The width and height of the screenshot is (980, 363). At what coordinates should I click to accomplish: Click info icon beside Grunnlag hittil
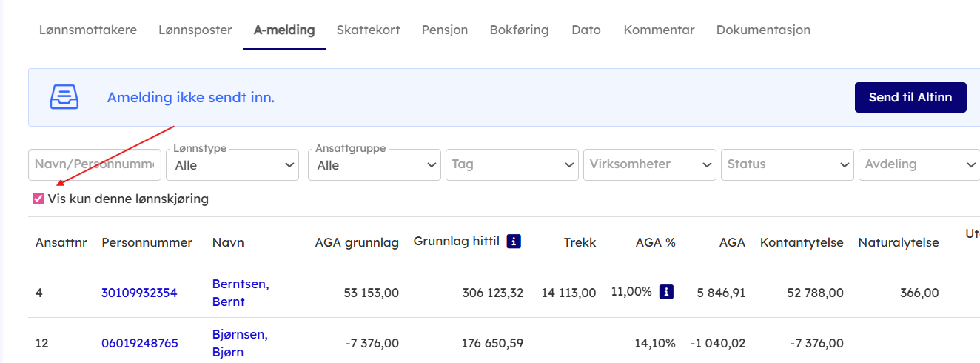(x=514, y=242)
